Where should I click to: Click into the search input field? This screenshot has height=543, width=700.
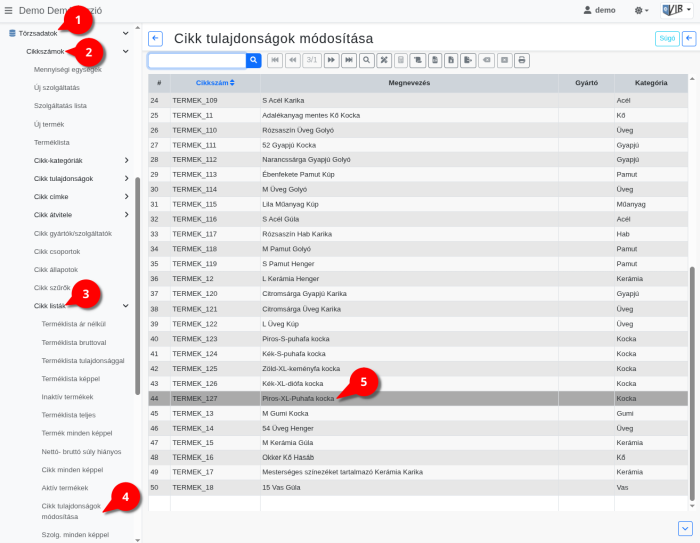pyautogui.click(x=197, y=60)
